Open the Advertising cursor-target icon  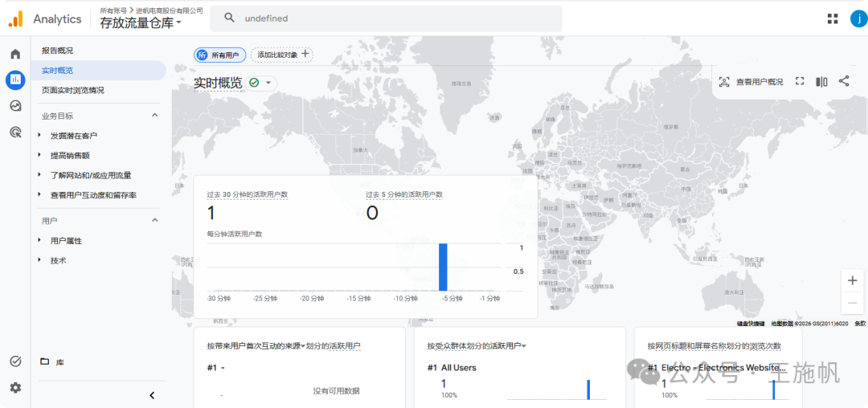(15, 132)
